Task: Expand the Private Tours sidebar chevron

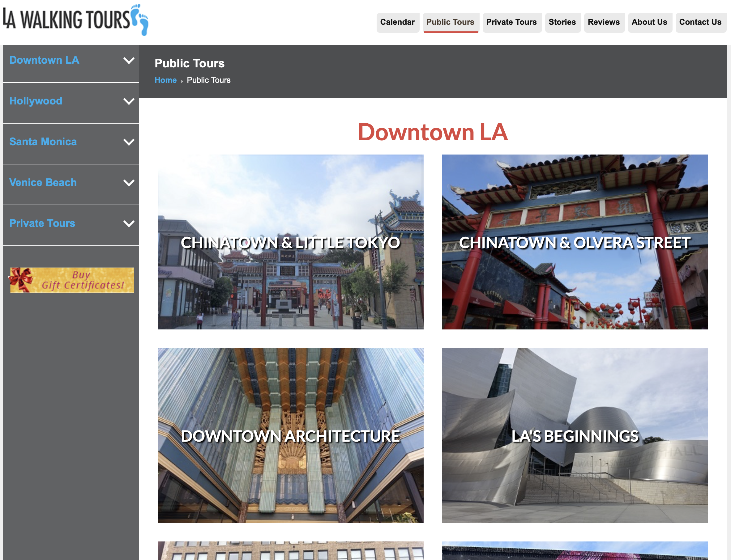Action: pos(129,224)
